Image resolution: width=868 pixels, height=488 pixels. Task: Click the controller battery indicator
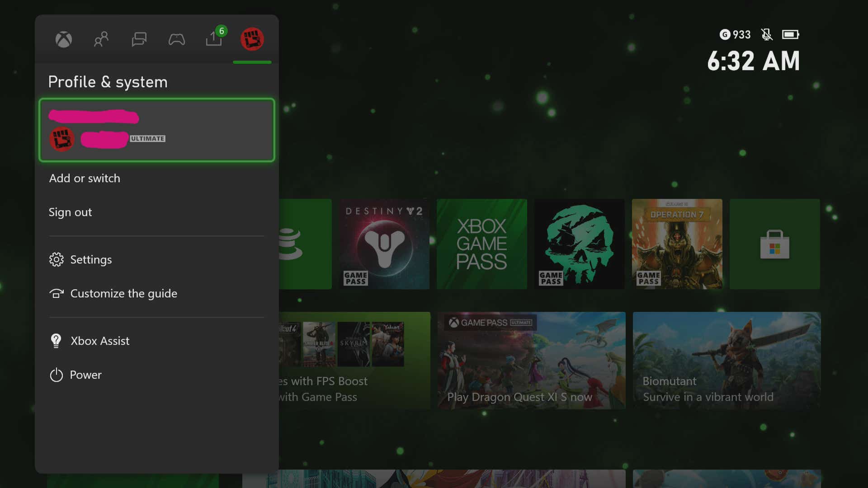(791, 34)
